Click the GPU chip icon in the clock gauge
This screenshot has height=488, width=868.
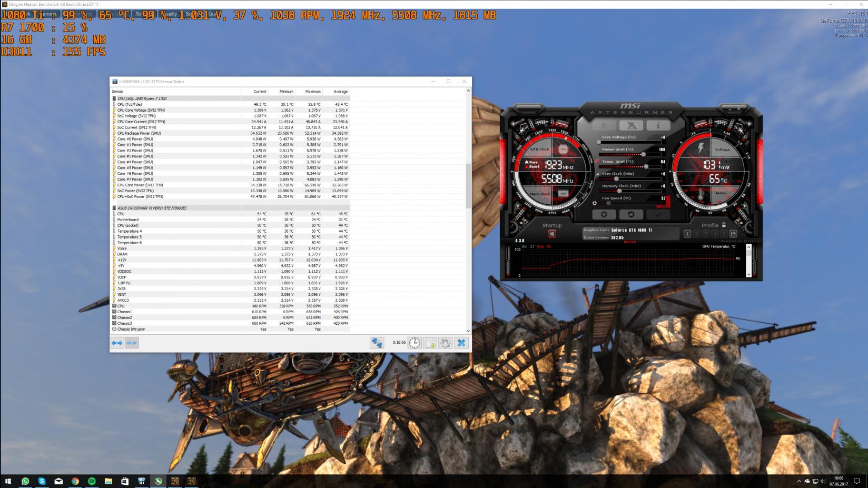563,150
